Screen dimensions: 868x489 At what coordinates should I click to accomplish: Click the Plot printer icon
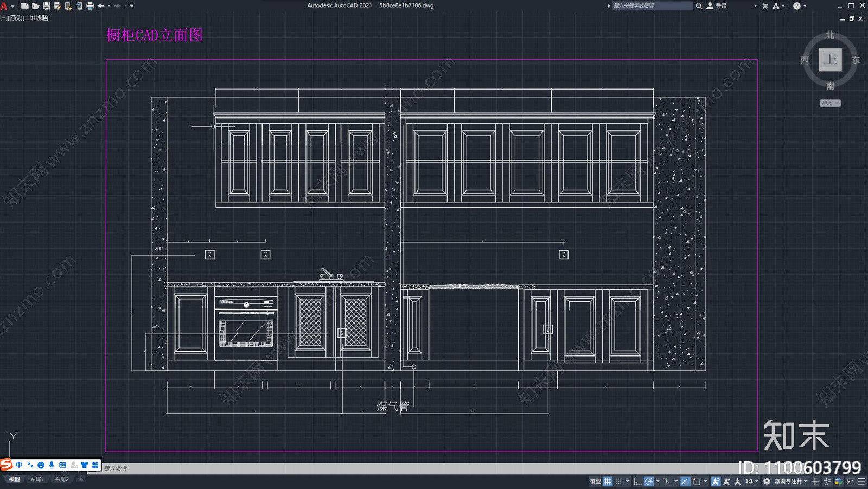click(90, 6)
